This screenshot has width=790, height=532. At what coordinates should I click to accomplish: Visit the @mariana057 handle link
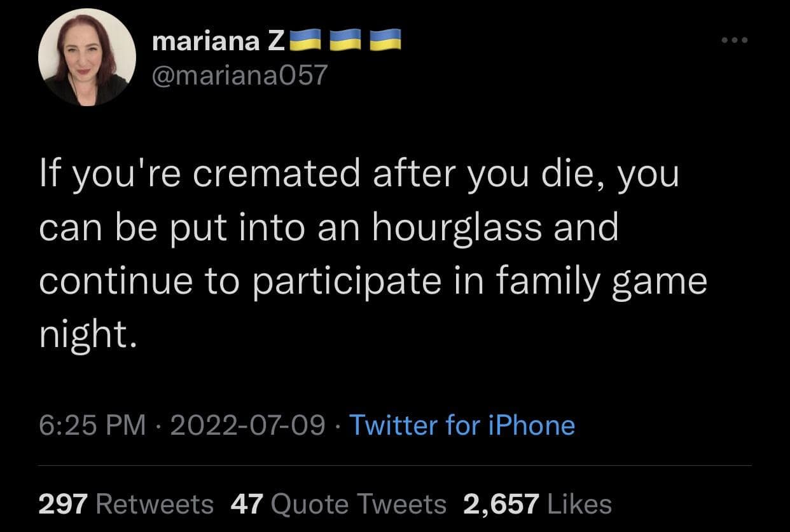(239, 76)
